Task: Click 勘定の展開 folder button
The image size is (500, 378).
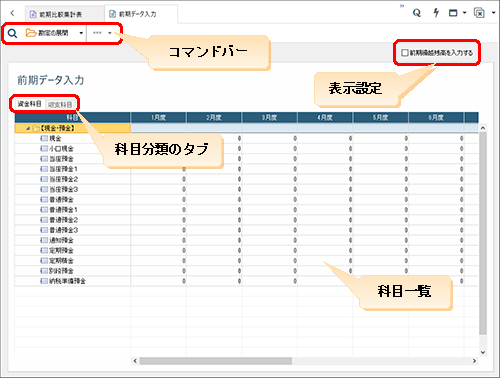Action: (47, 33)
